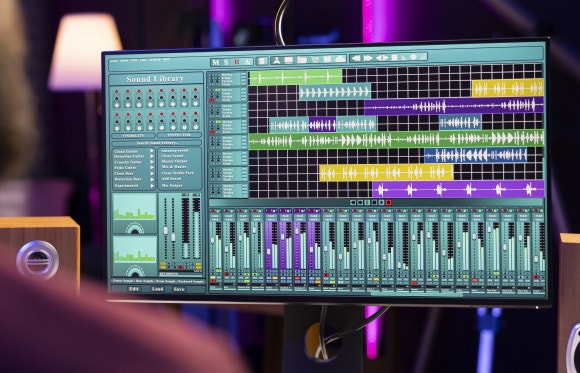This screenshot has width=580, height=373.
Task: Click the Save button
Action: [x=179, y=289]
